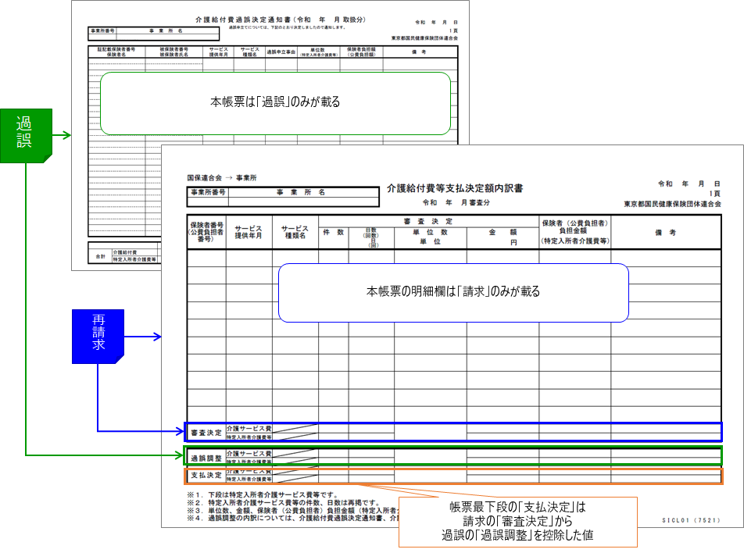This screenshot has width=744, height=560.
Task: Click the 審査決定 column group header
Action: coord(428,222)
